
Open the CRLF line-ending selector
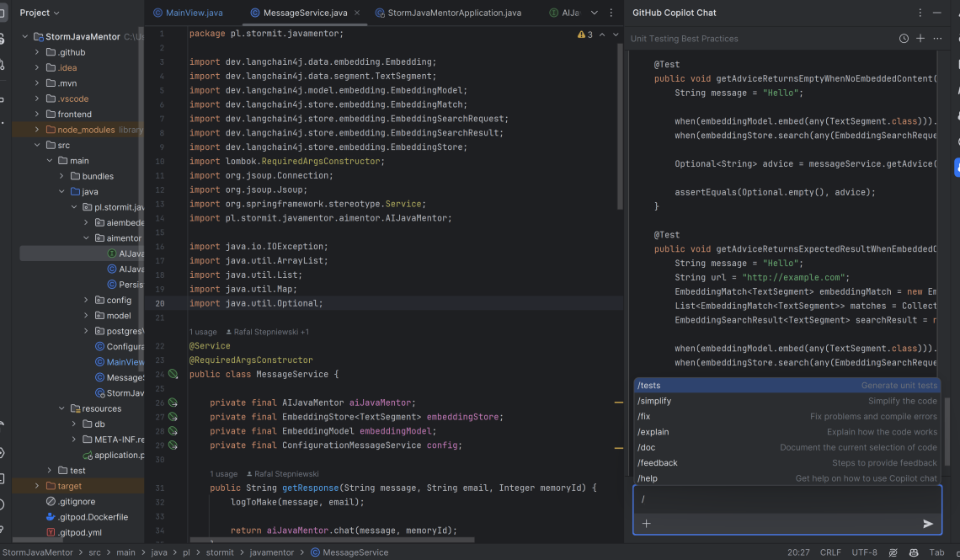(829, 552)
